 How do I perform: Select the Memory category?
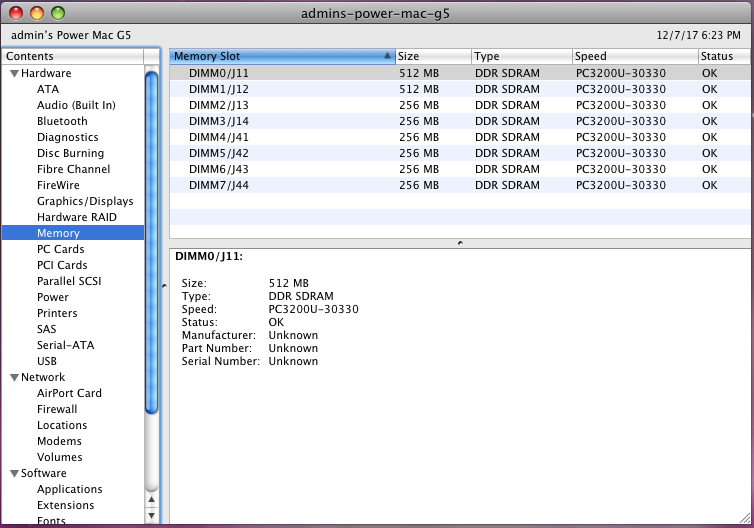[73, 233]
